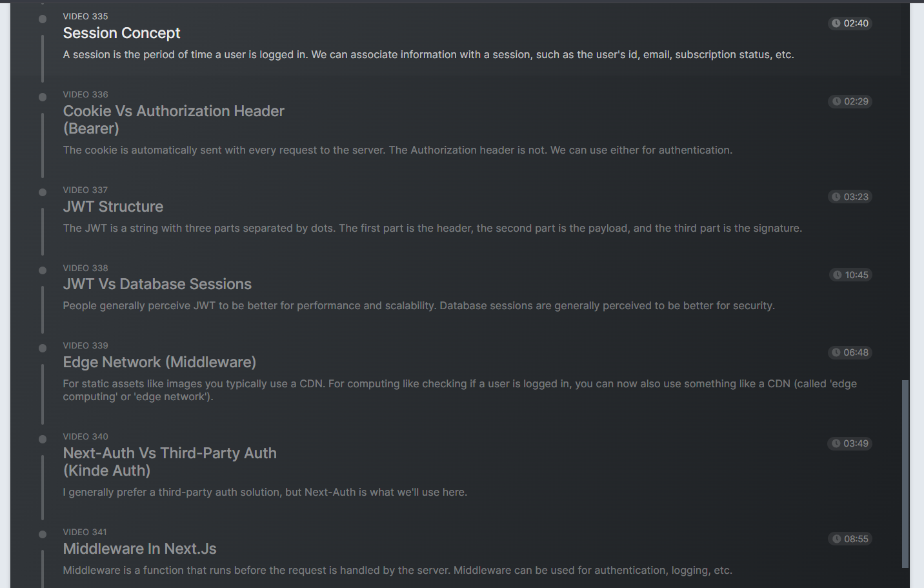Screen dimensions: 924x588
Task: Select the timeline dot for Video 341
Action: (x=43, y=534)
